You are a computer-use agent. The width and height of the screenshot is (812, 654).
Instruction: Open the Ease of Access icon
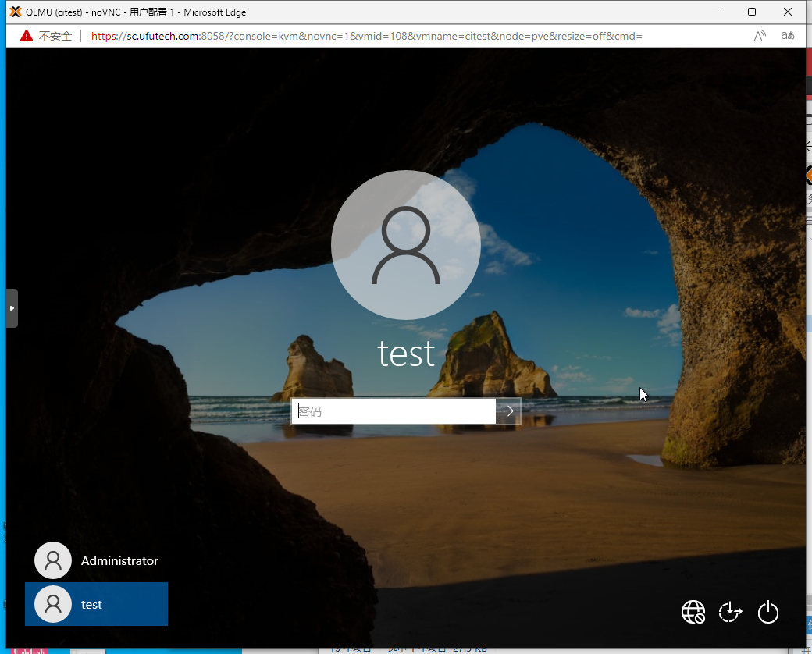point(730,613)
